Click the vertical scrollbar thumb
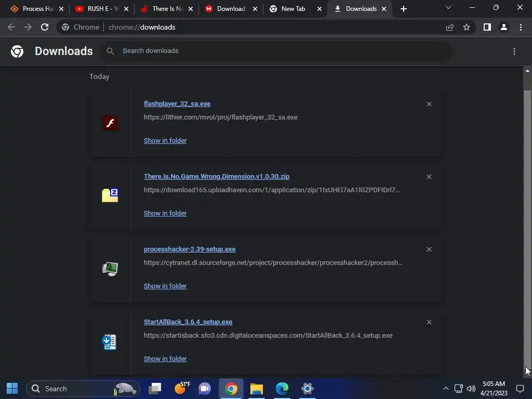532x399 pixels. pyautogui.click(x=527, y=229)
